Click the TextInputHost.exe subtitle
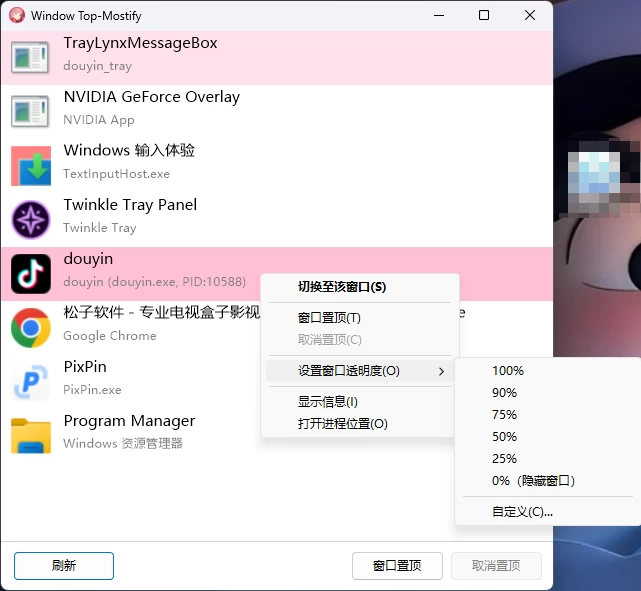 pos(116,174)
